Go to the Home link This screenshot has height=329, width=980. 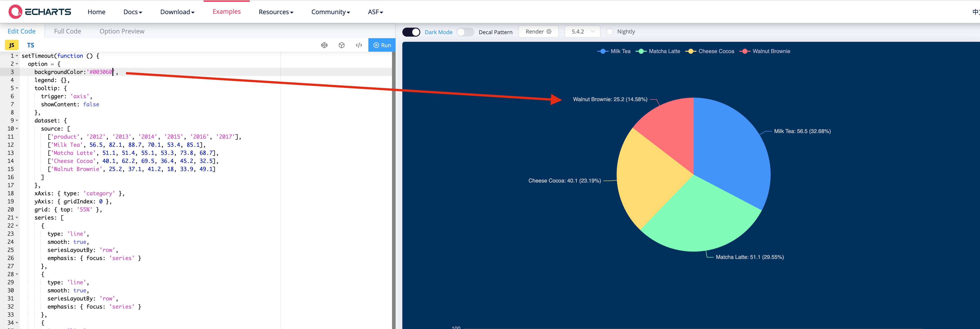click(96, 12)
